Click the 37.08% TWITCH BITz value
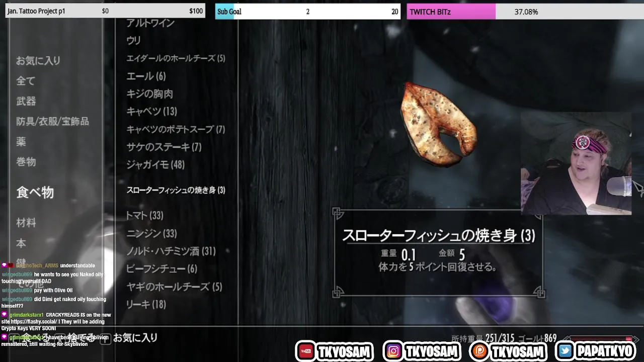The height and width of the screenshot is (362, 644). pyautogui.click(x=526, y=12)
